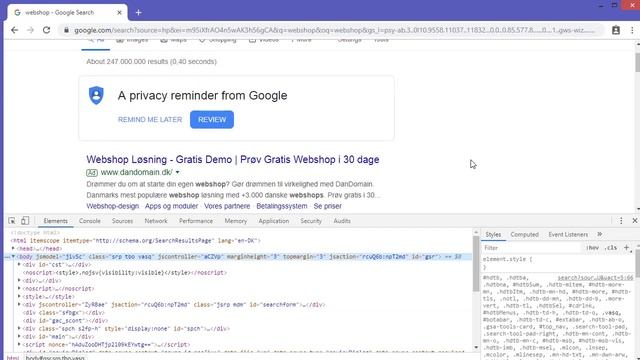Open the Webshop Løsning Gratis Demo ad headline
The width and height of the screenshot is (640, 360).
click(x=233, y=159)
